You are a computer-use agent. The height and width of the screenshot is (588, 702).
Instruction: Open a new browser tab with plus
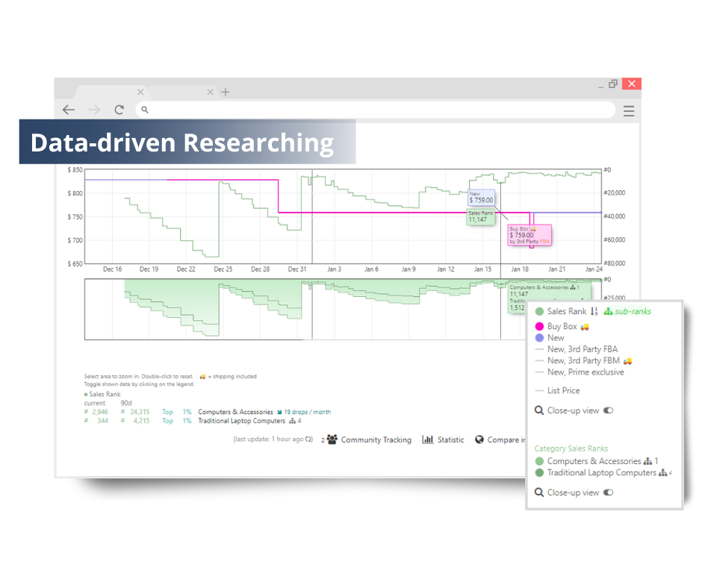[x=226, y=93]
